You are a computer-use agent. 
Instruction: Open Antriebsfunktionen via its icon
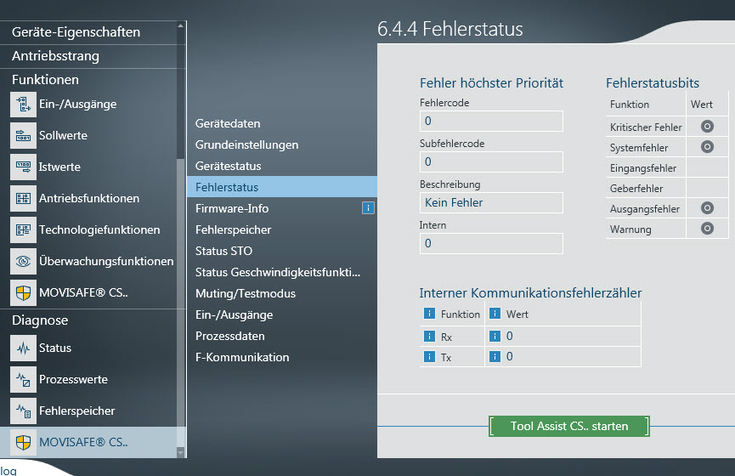pyautogui.click(x=24, y=198)
